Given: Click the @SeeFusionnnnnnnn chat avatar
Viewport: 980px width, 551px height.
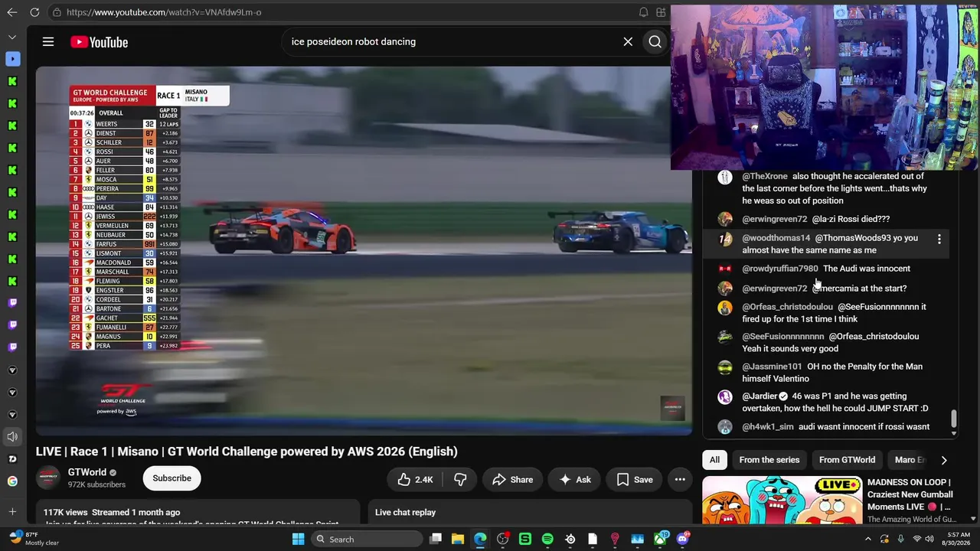Looking at the screenshot, I should pos(725,337).
